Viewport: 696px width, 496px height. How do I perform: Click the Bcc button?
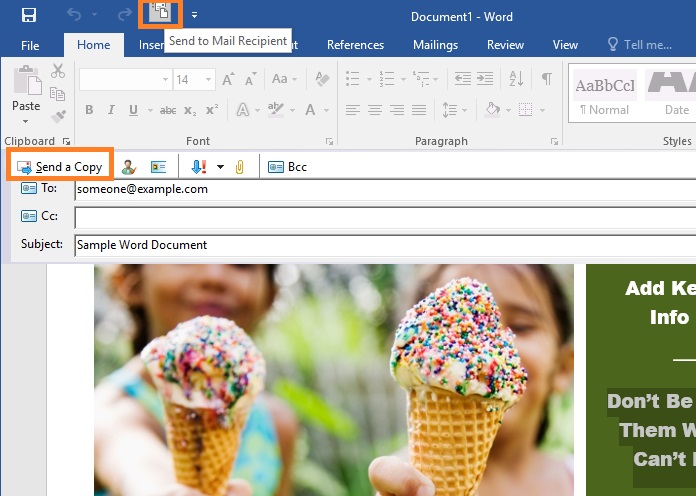tap(287, 167)
